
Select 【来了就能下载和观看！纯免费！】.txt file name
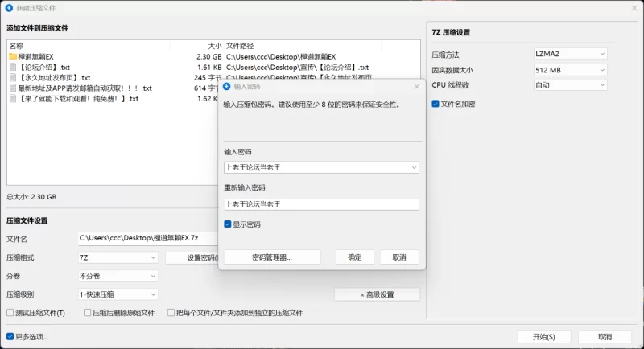pyautogui.click(x=78, y=99)
